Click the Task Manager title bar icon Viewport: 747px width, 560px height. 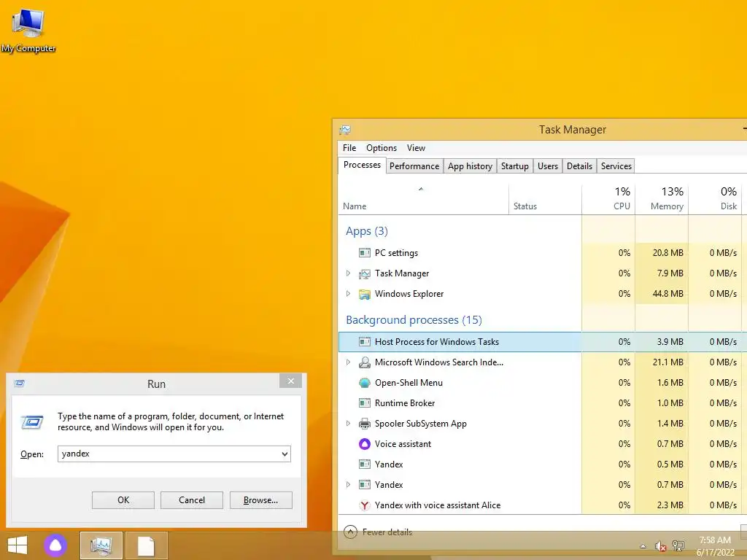click(x=345, y=130)
